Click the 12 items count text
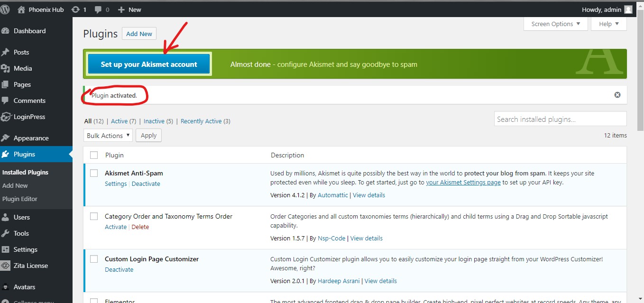This screenshot has width=644, height=303. click(x=616, y=135)
